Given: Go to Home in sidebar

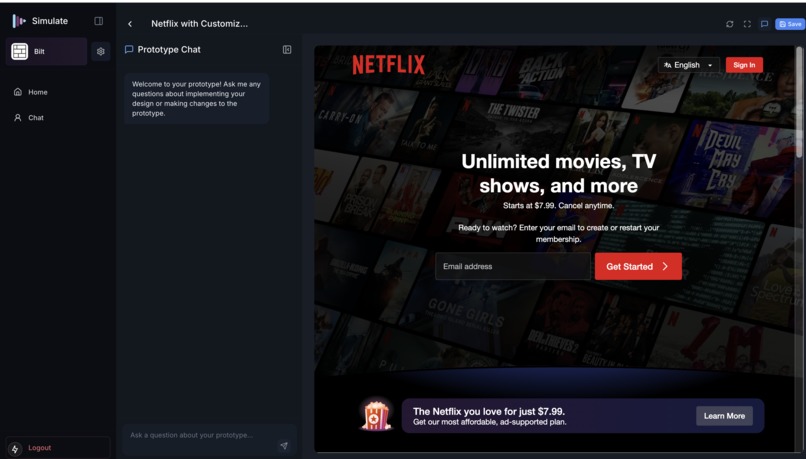Looking at the screenshot, I should point(31,92).
